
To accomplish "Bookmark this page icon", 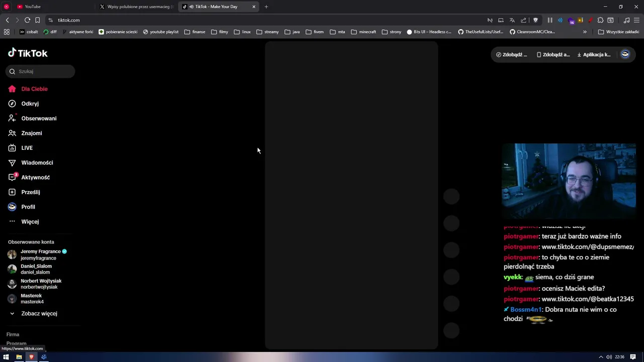I will click(37, 20).
